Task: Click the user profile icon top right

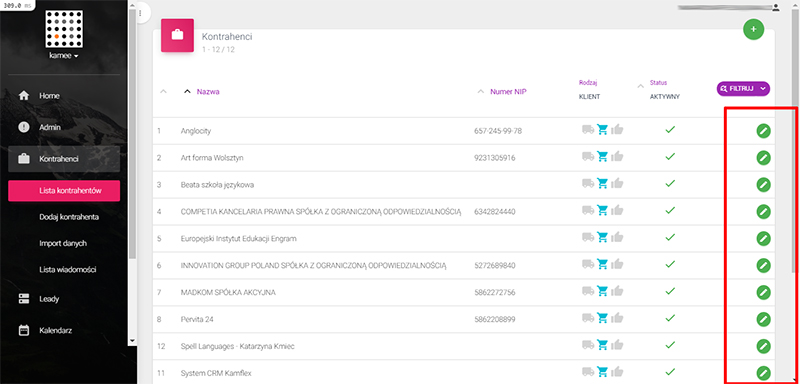Action: [776, 7]
